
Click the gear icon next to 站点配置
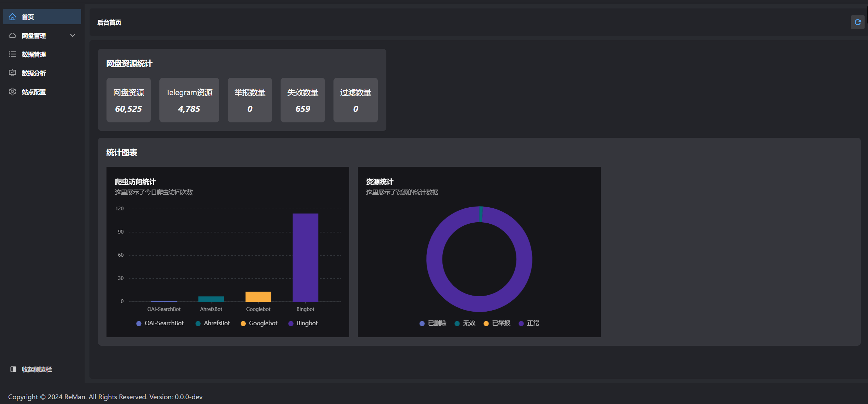[13, 92]
